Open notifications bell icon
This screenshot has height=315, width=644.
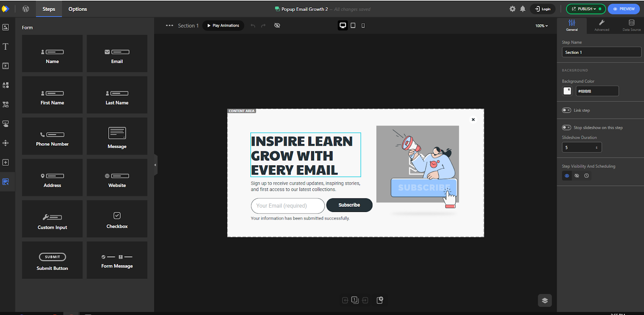click(x=523, y=9)
